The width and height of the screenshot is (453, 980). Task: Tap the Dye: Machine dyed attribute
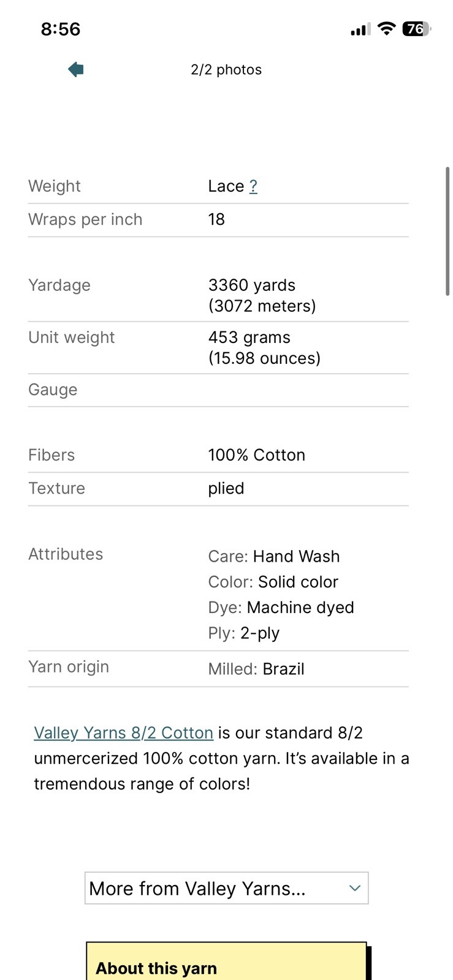281,608
